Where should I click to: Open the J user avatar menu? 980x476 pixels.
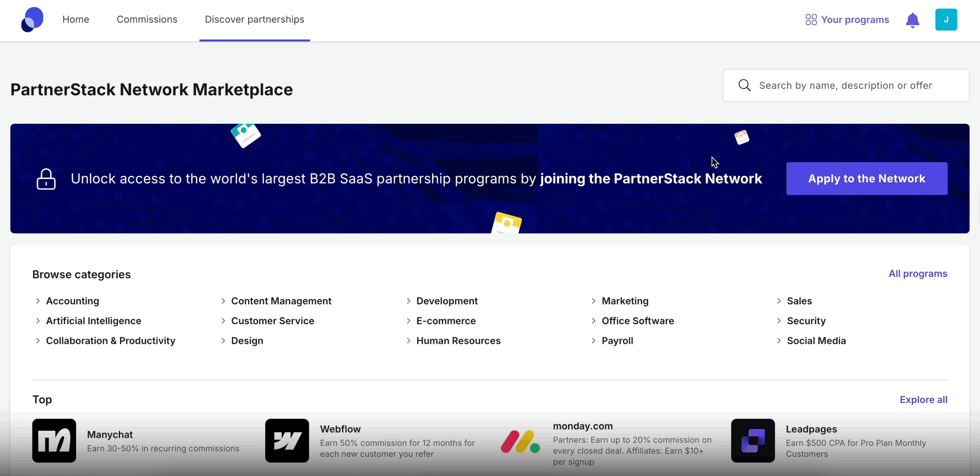(x=946, y=19)
